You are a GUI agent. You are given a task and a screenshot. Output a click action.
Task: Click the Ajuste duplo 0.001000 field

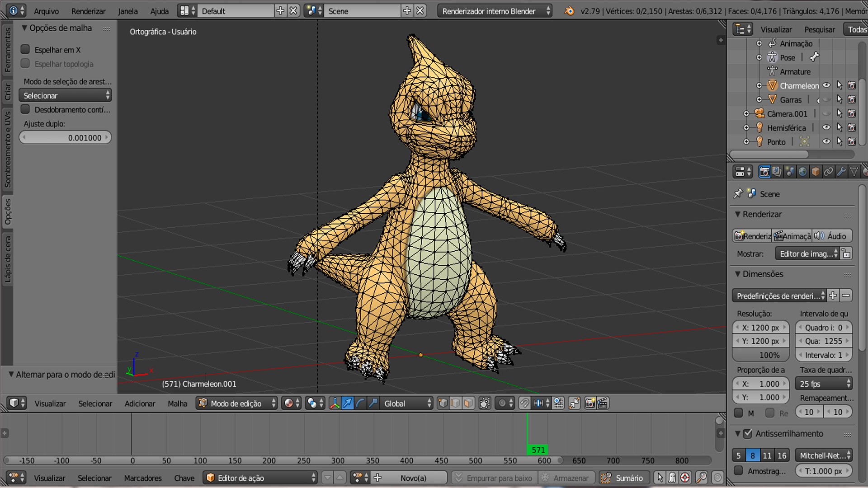click(65, 137)
